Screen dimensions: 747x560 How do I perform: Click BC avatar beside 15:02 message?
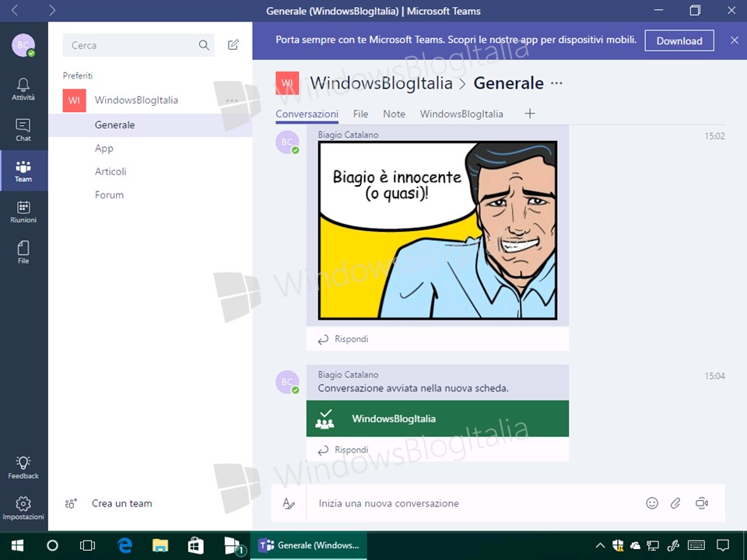287,142
